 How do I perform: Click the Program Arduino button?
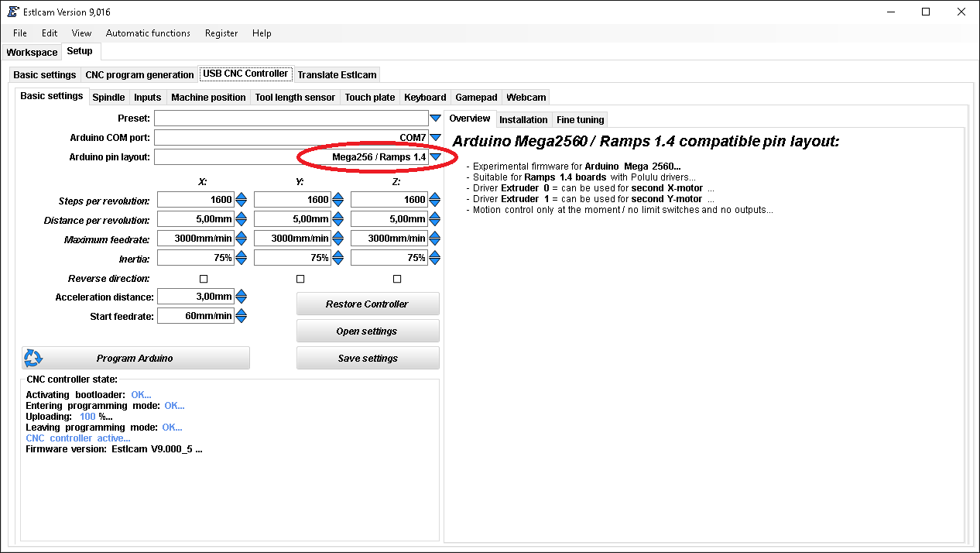[x=135, y=358]
